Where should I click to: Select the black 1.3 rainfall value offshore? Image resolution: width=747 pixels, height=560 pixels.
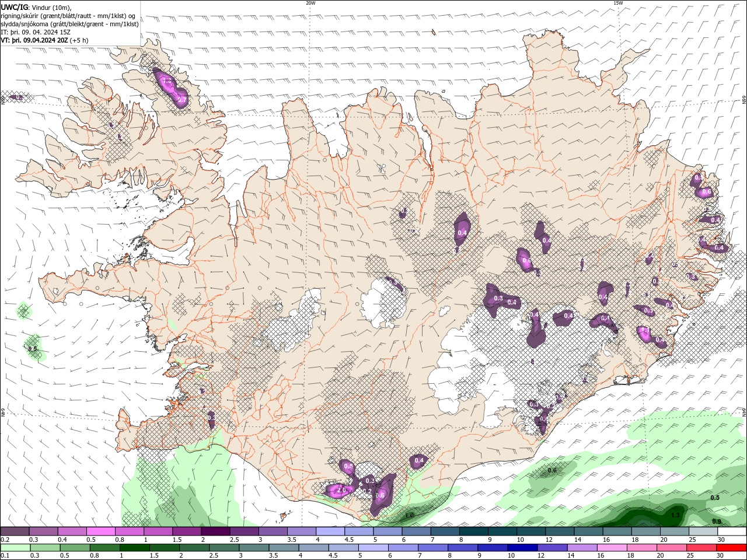tap(675, 515)
